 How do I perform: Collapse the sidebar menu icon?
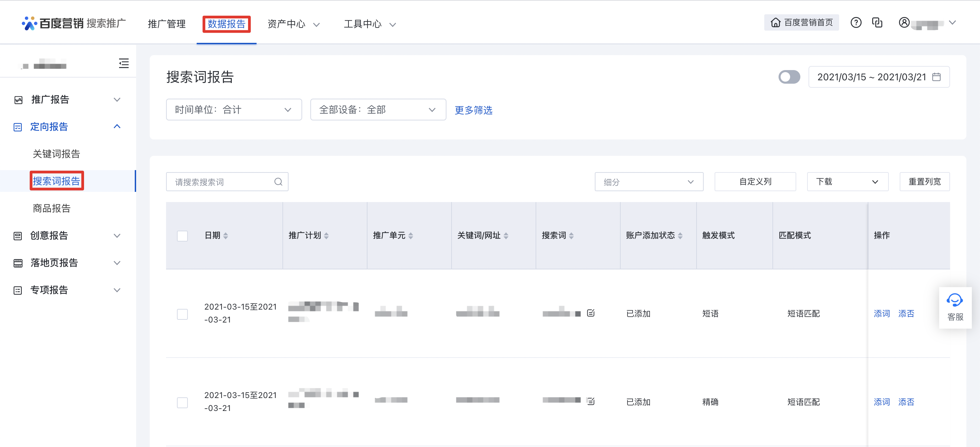click(124, 63)
